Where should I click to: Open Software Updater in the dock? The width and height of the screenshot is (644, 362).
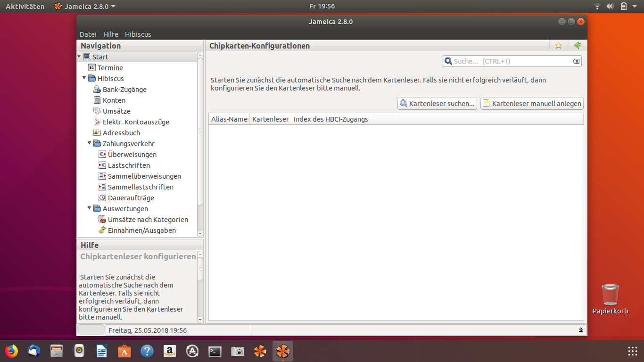[x=192, y=351]
